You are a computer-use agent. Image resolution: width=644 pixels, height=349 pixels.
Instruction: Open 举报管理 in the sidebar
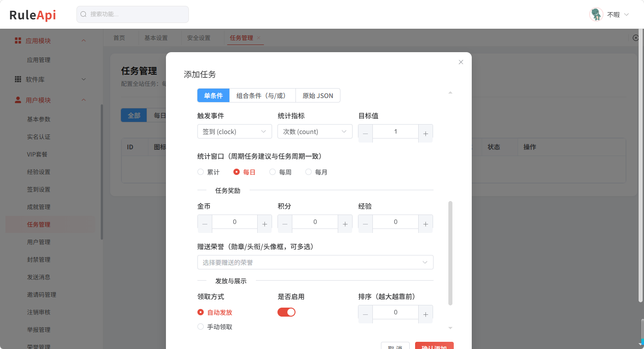[39, 330]
